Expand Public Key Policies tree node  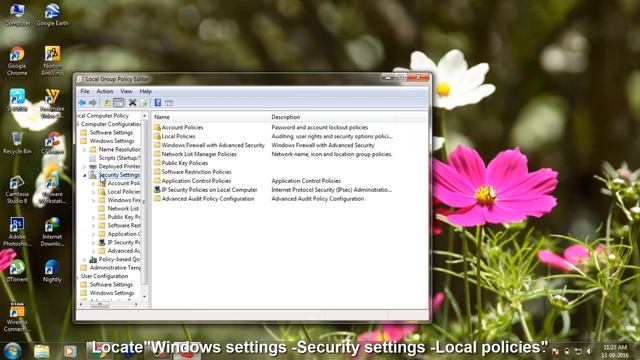pyautogui.click(x=93, y=217)
